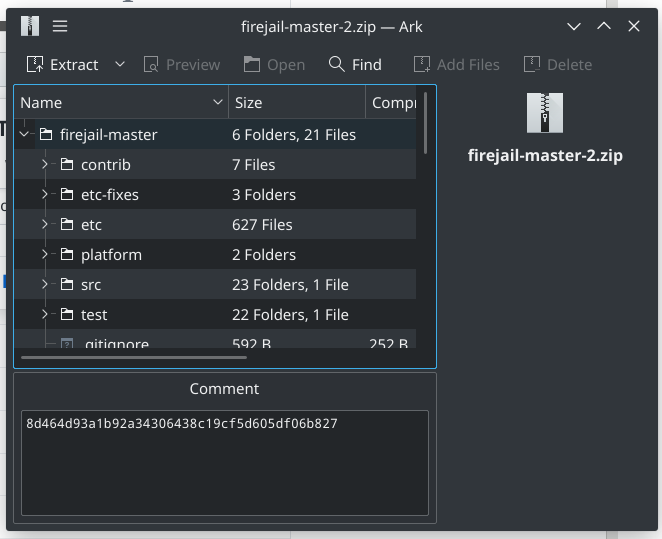Sort by the Name column header

[x=121, y=103]
